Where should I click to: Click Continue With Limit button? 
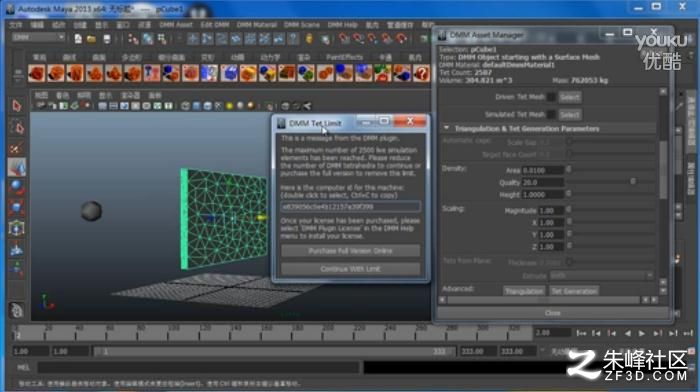coord(350,269)
